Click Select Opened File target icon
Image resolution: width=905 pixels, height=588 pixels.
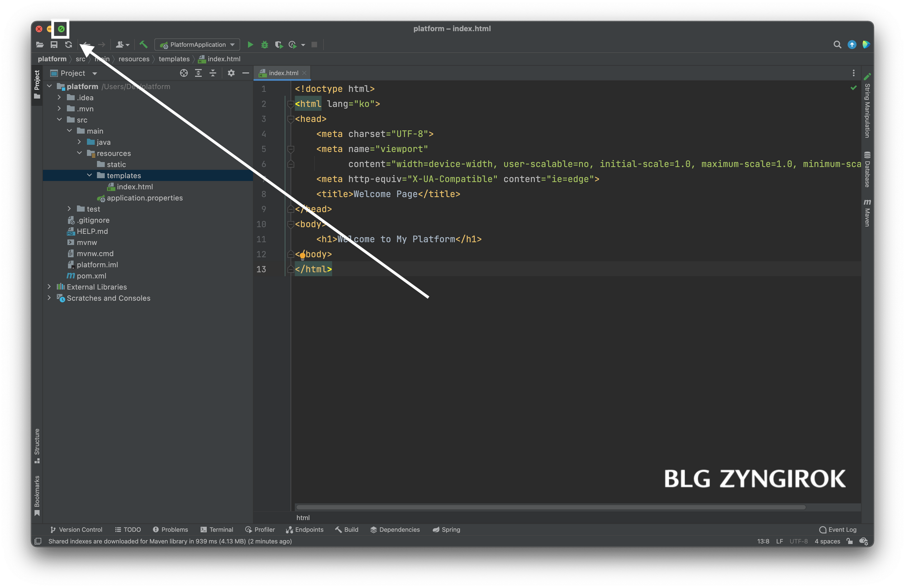[x=184, y=73]
